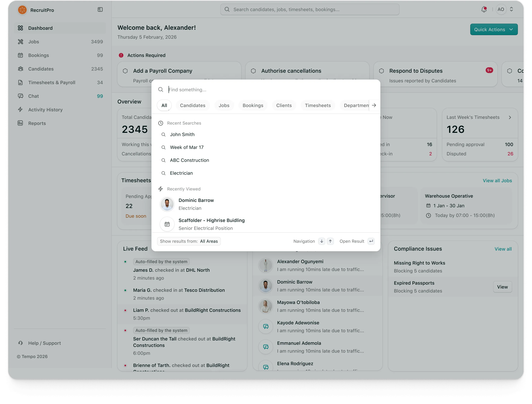Click the Open Result enter key icon
This screenshot has height=404, width=532.
pos(371,241)
